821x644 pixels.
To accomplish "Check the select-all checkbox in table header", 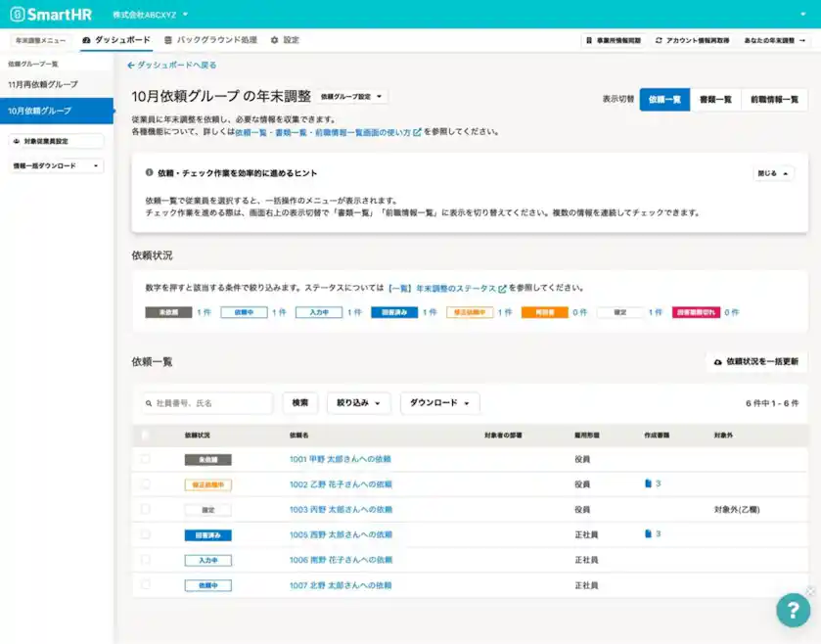I will [x=145, y=435].
